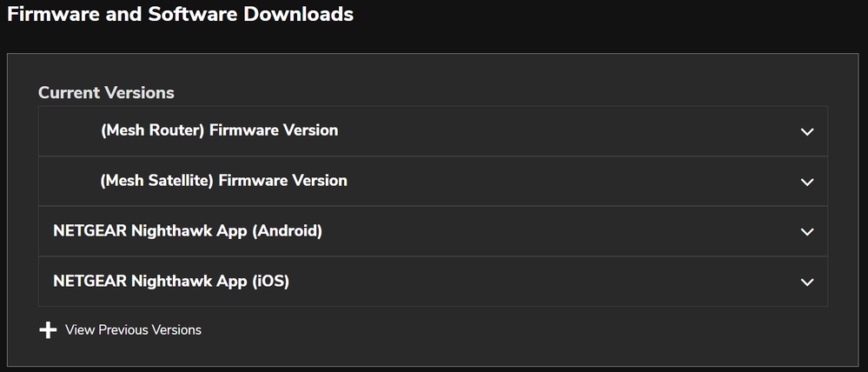Open the Nighthawk App iOS chevron
868x372 pixels.
pyautogui.click(x=807, y=282)
